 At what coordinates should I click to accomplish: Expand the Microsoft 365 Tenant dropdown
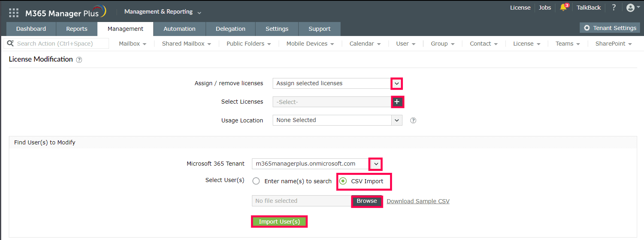click(376, 164)
